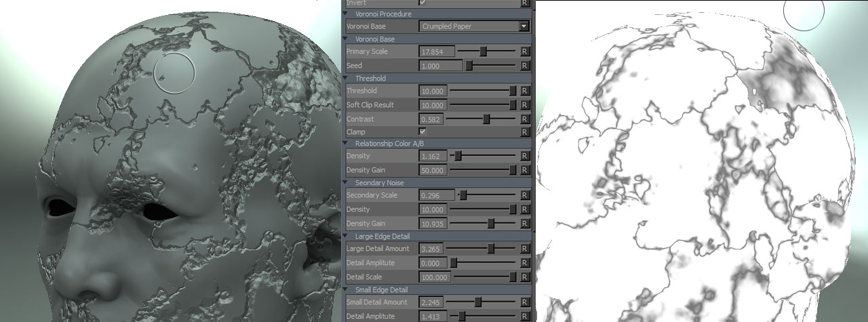Click the Seed value input field

pyautogui.click(x=441, y=66)
